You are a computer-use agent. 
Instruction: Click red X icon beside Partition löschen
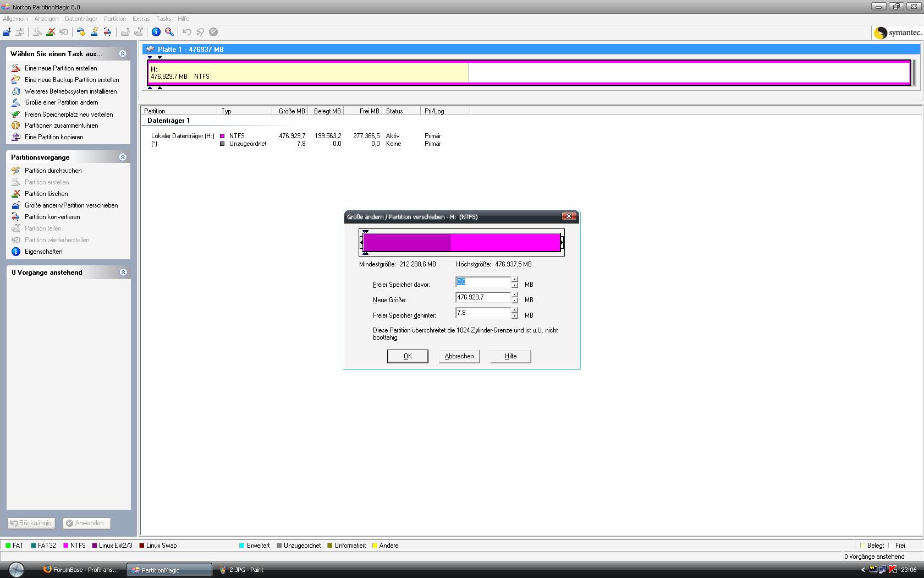click(x=16, y=194)
